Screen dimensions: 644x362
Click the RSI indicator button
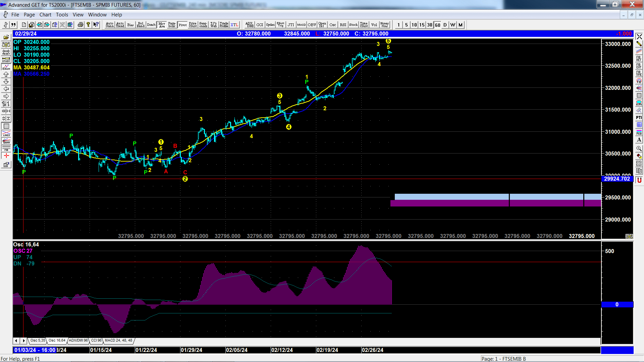[343, 25]
